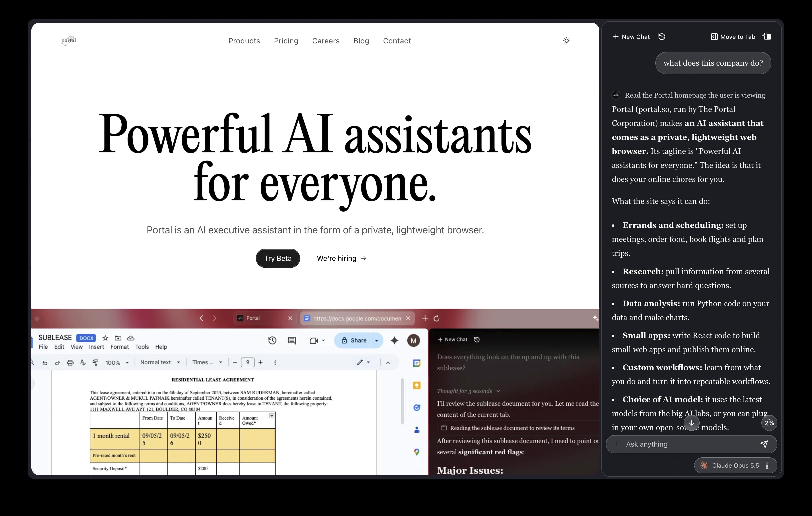This screenshot has height=516, width=812.
Task: Click the font size field showing 9
Action: pos(248,362)
